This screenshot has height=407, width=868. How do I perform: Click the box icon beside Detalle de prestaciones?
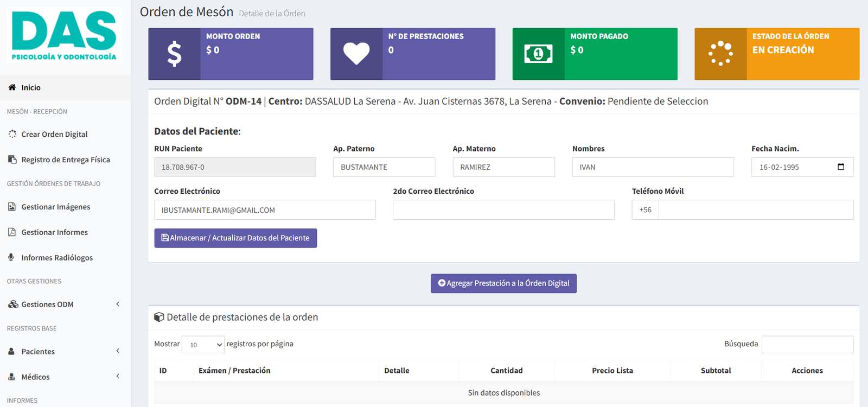(x=159, y=317)
